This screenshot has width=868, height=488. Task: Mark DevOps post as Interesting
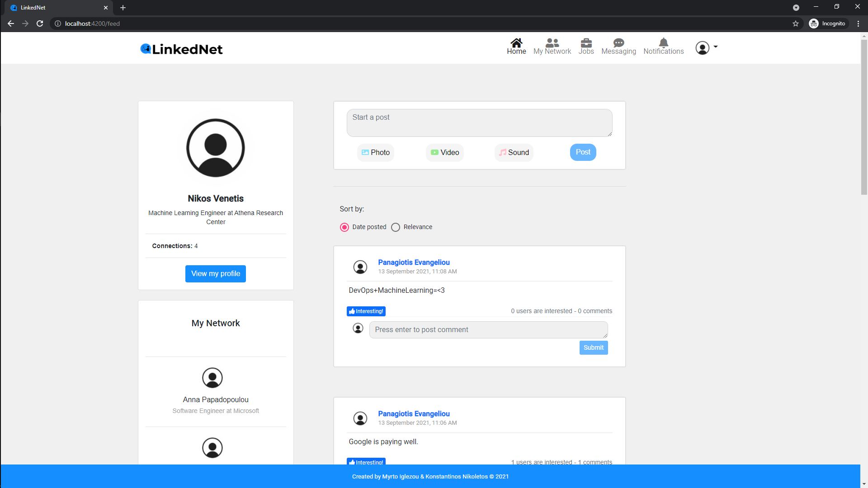(x=366, y=311)
